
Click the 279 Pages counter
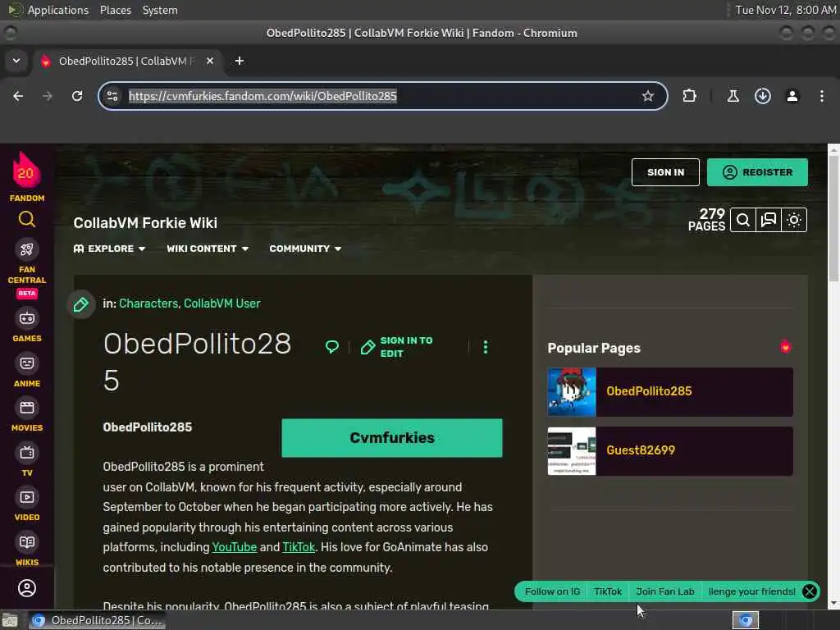click(706, 220)
